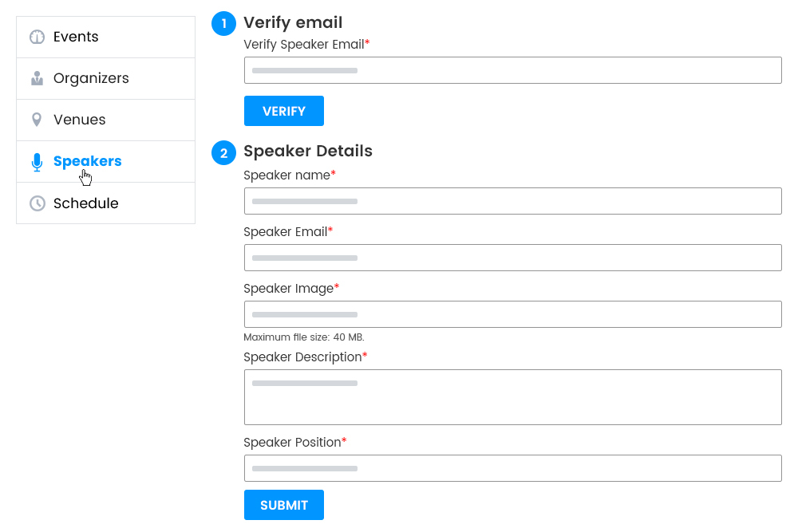The height and width of the screenshot is (532, 798).
Task: Select Speakers in the sidebar
Action: [87, 161]
